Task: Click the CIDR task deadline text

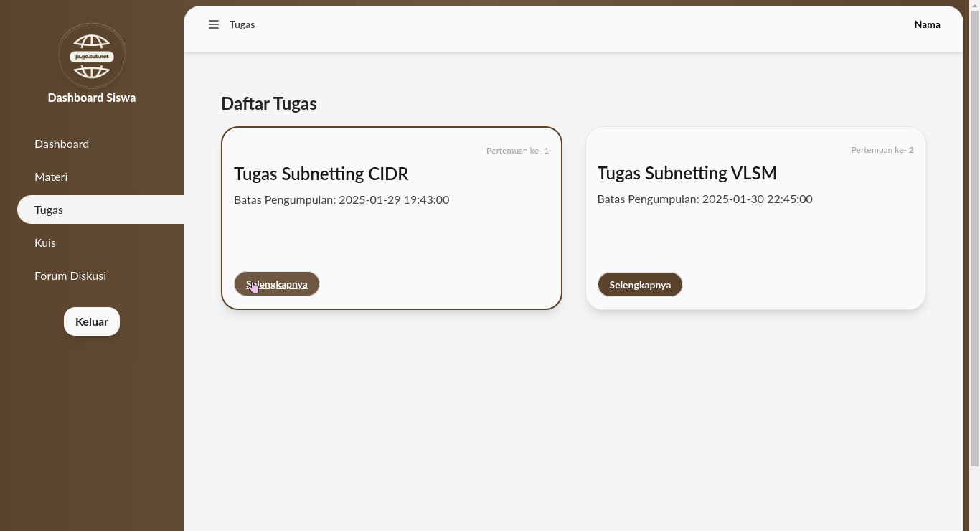Action: click(x=341, y=199)
